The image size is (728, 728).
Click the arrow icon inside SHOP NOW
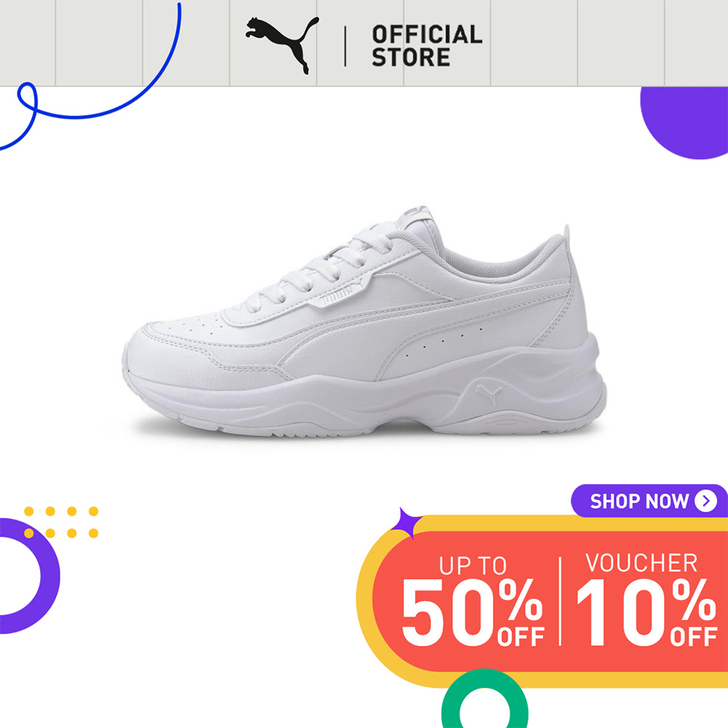[705, 501]
